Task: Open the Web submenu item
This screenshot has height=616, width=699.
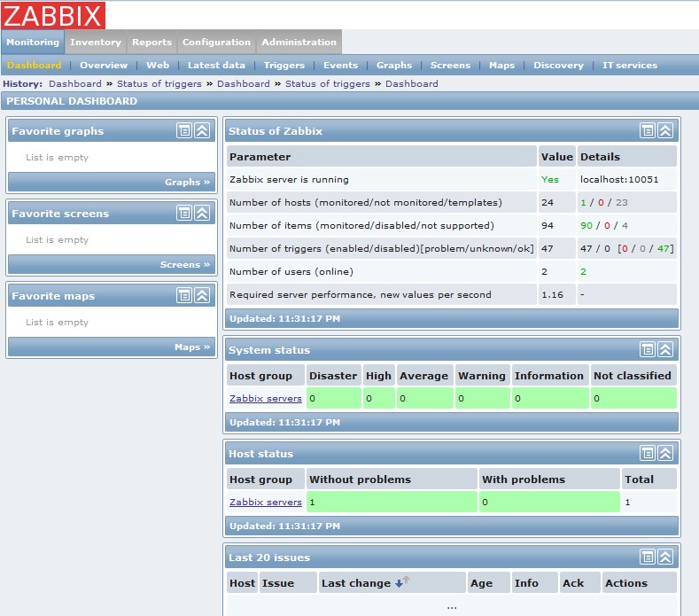Action: pyautogui.click(x=158, y=65)
